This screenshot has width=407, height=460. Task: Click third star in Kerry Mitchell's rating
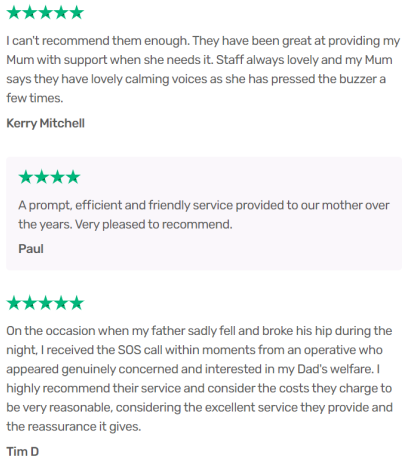click(x=45, y=13)
